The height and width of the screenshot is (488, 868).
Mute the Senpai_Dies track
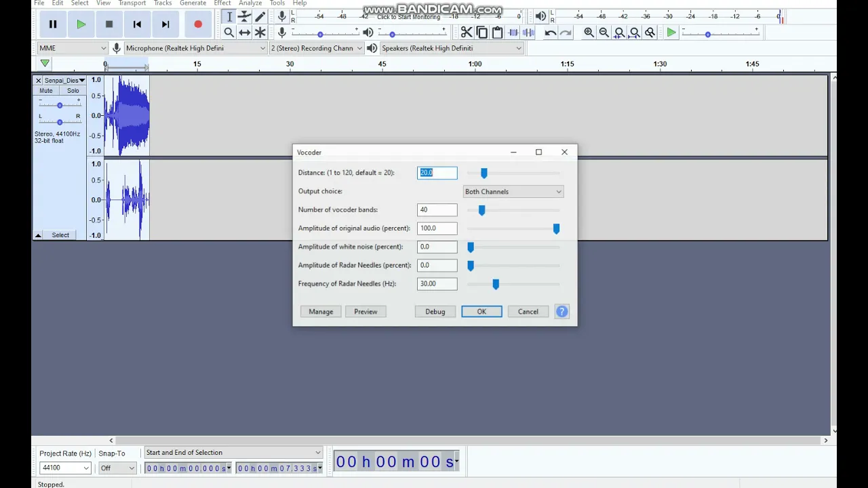tap(46, 91)
